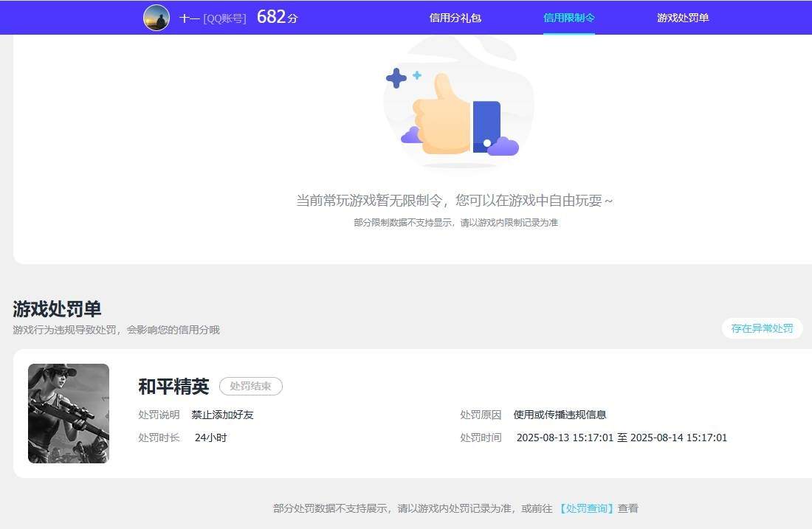812x529 pixels.
Task: Click the 处罚结束 status badge
Action: tap(251, 386)
